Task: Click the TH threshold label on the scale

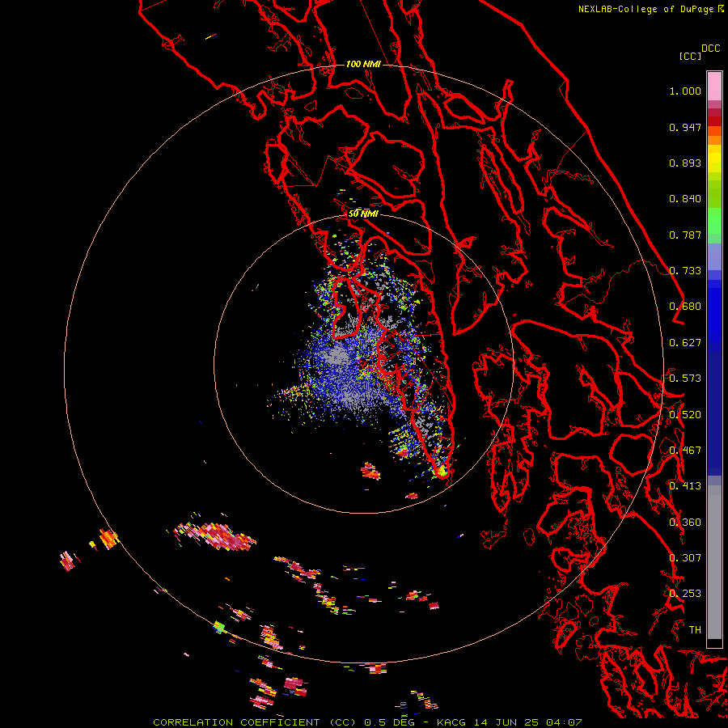Action: pos(695,630)
